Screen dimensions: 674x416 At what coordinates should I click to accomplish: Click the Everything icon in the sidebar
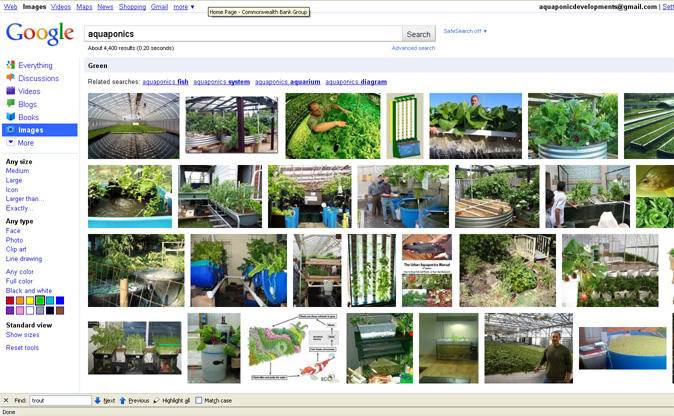click(x=11, y=65)
